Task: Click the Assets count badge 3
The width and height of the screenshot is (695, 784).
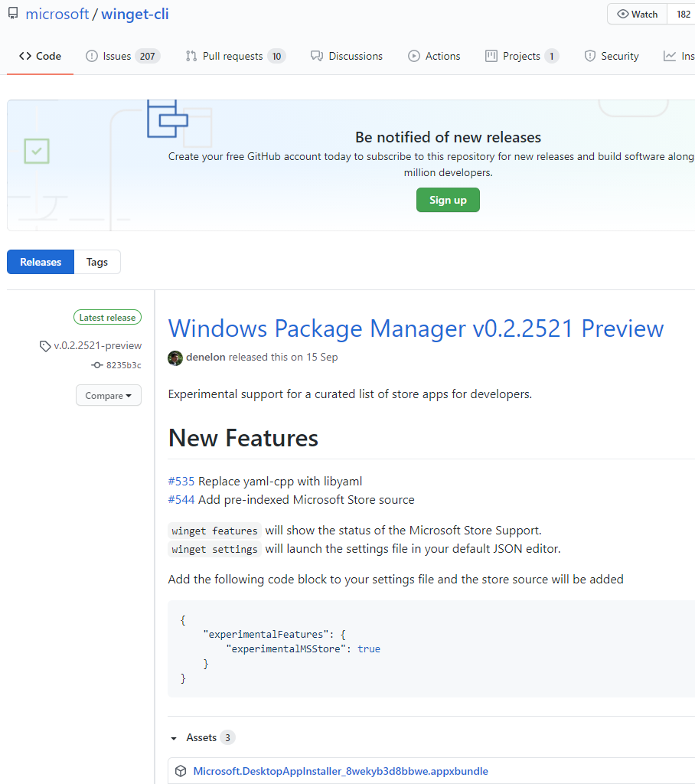Action: [x=227, y=737]
